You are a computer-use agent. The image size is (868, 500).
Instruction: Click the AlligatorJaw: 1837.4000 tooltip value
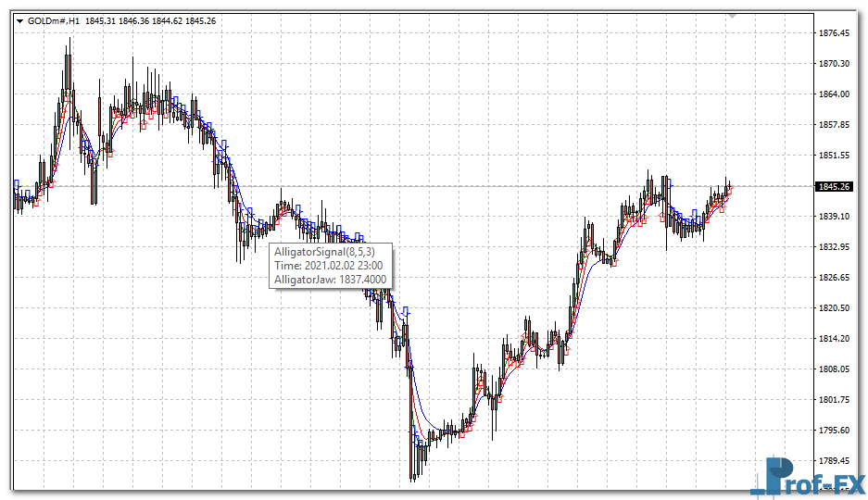point(330,279)
